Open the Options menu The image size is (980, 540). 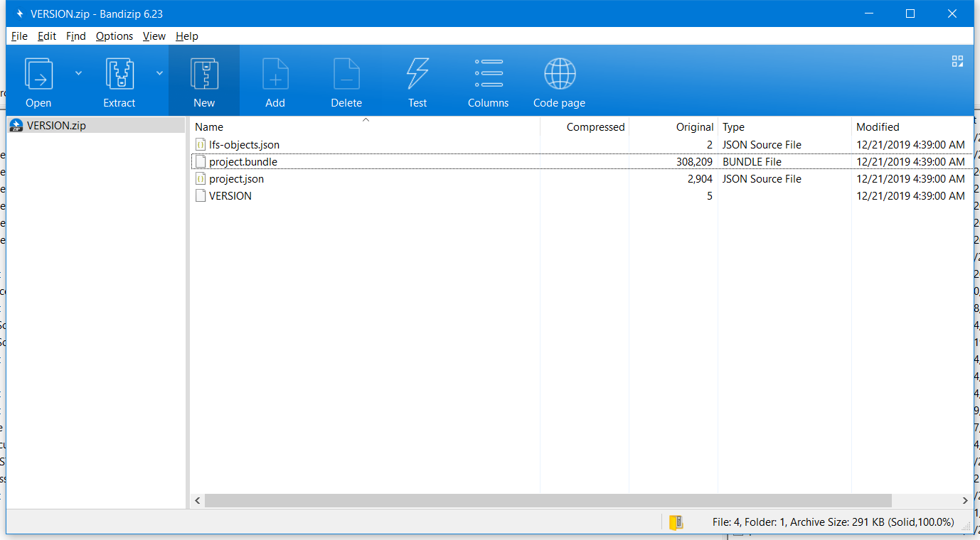[114, 36]
